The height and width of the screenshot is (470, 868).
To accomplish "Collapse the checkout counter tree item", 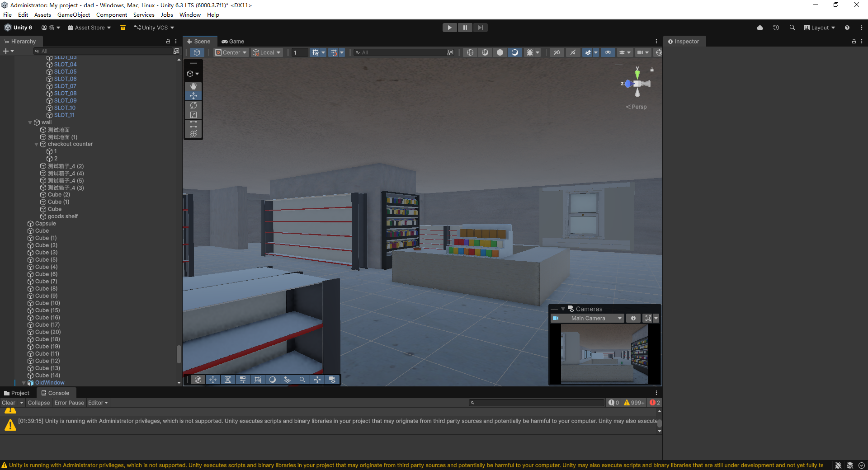I will tap(37, 144).
